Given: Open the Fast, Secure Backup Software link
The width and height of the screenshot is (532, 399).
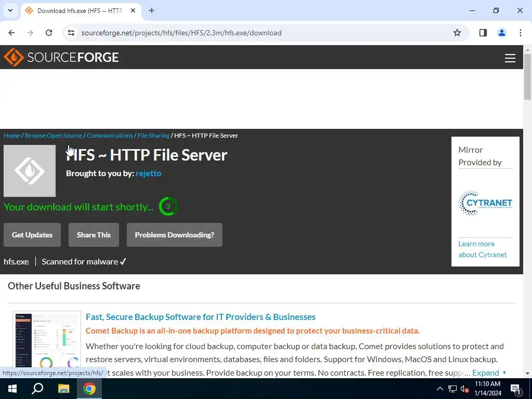Looking at the screenshot, I should (201, 317).
